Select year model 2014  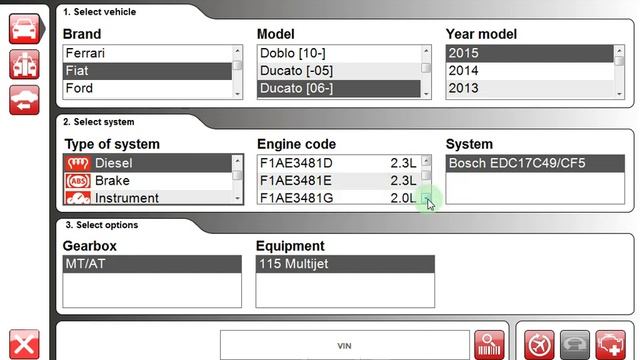(530, 71)
